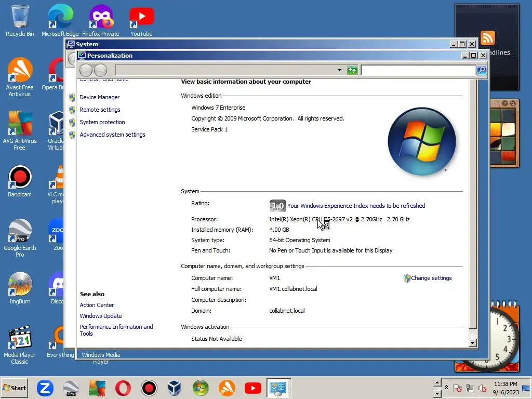Click the VirtualBox cube taskbar icon
The image size is (532, 399).
tap(175, 388)
